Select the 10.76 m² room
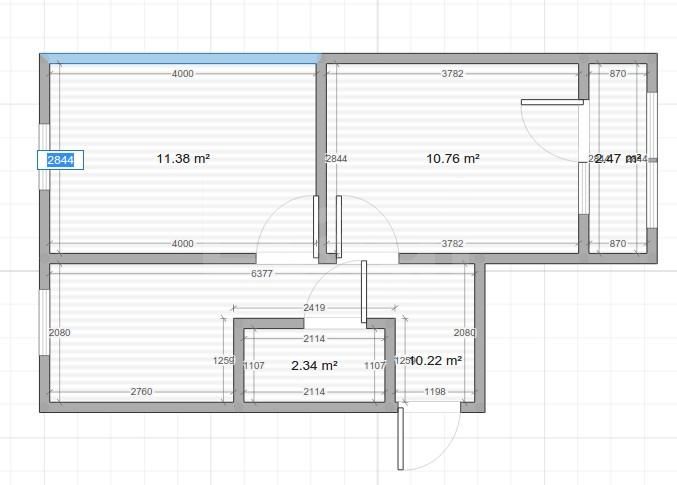 pos(453,200)
